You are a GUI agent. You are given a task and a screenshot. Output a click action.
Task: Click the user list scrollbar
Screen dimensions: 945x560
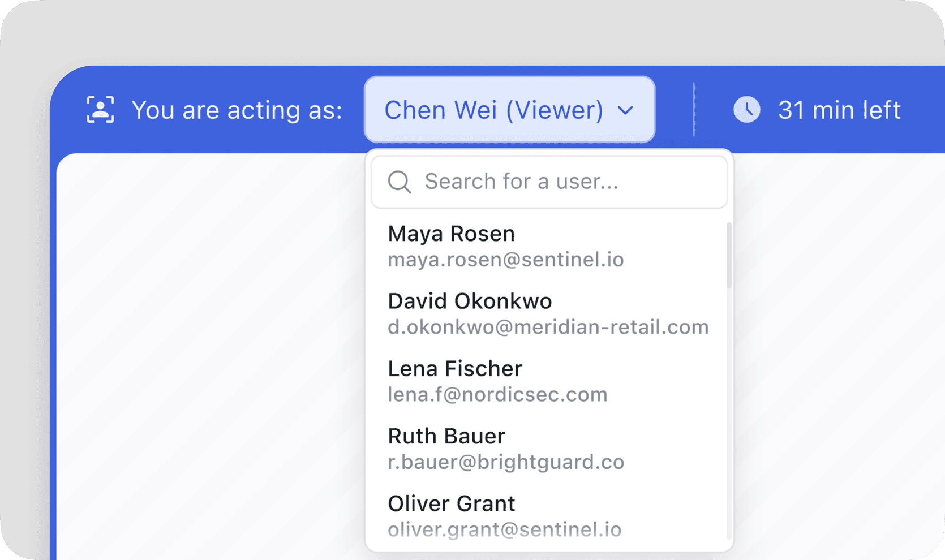click(729, 256)
